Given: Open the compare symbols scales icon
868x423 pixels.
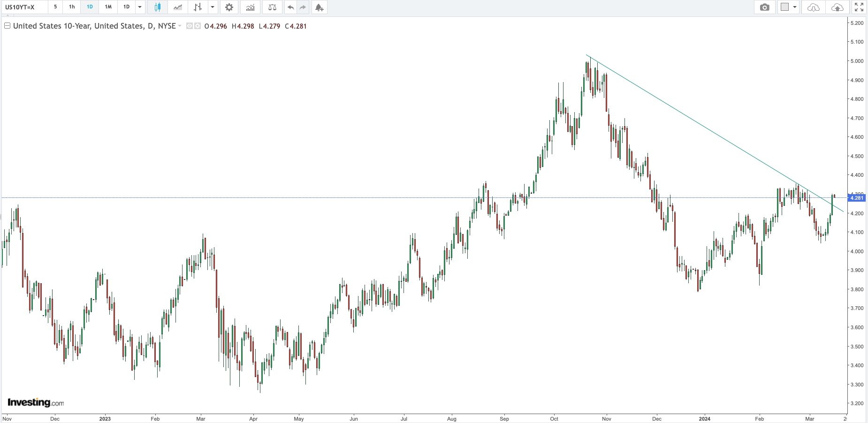Looking at the screenshot, I should coord(272,7).
